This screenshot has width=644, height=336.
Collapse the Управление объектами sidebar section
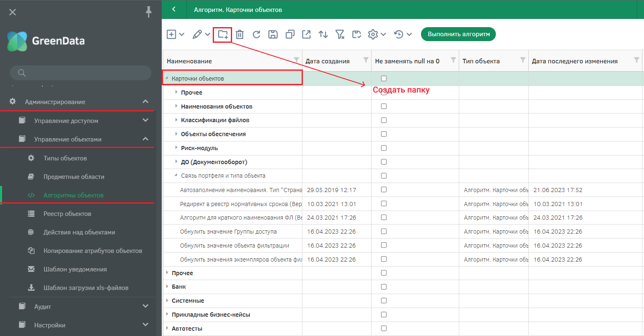pyautogui.click(x=145, y=139)
